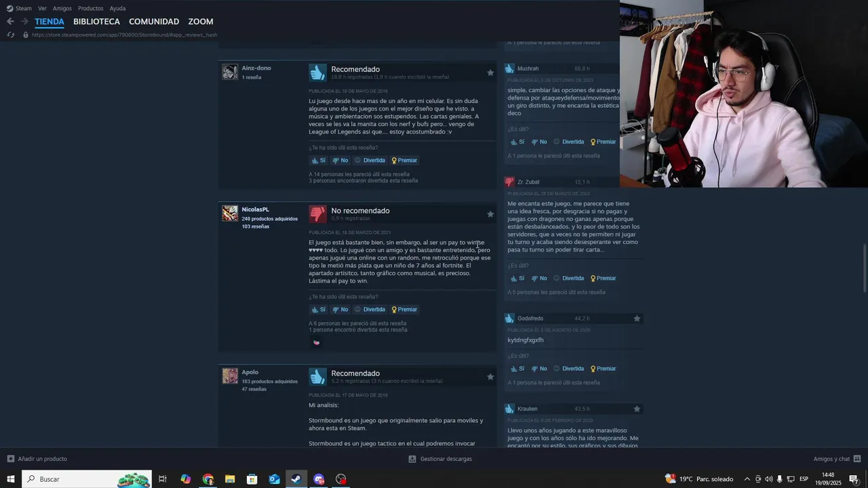This screenshot has height=488, width=868.
Task: Click the thumbs-up icon beside Kraulien
Action: [509, 409]
